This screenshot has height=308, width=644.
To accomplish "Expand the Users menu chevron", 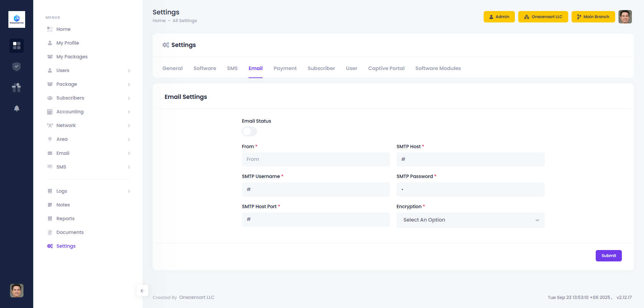I will click(x=129, y=71).
